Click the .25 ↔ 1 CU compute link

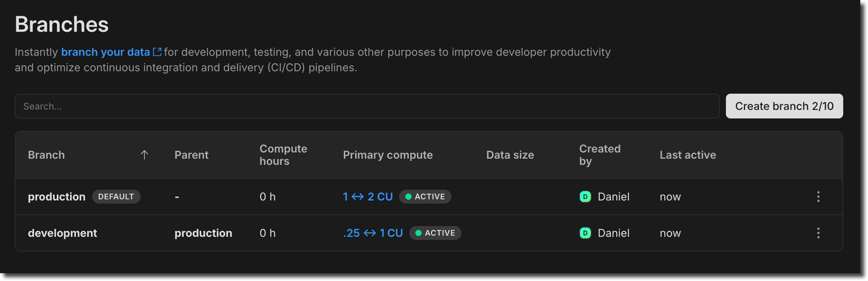pyautogui.click(x=373, y=233)
